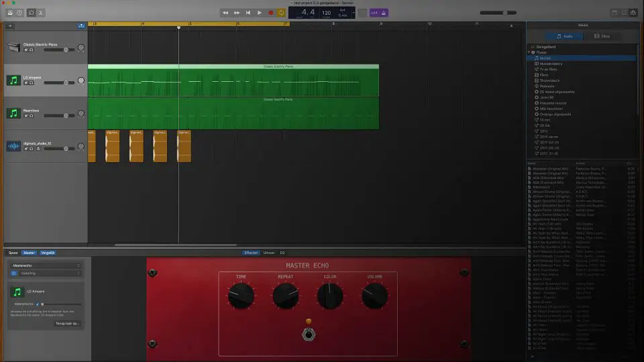Add a new track with plus button

pos(10,26)
